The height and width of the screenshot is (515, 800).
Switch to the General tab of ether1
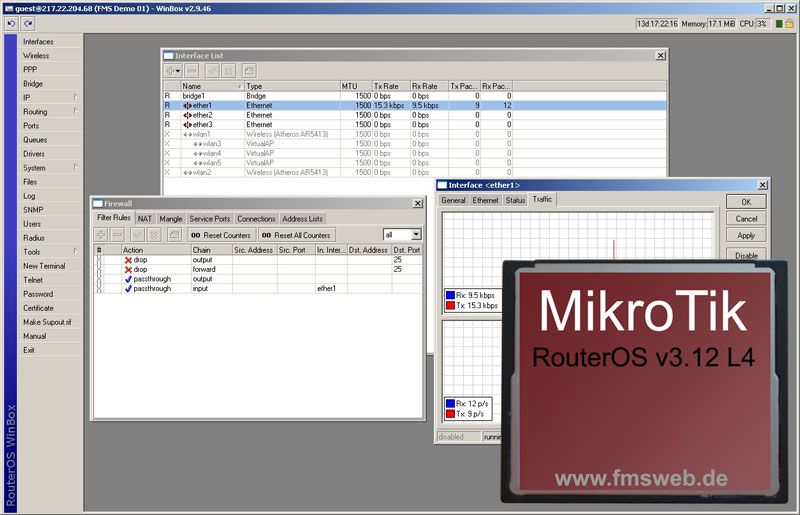pos(453,200)
